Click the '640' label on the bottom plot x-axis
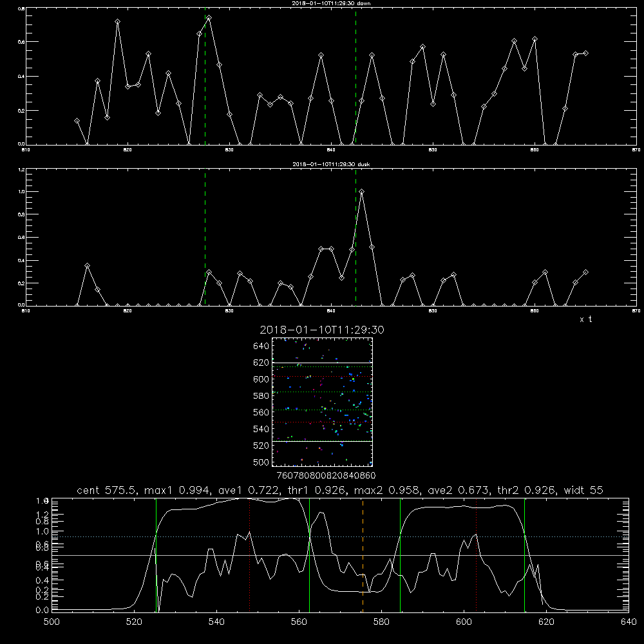Viewport: 644px width, 644px height. [629, 622]
